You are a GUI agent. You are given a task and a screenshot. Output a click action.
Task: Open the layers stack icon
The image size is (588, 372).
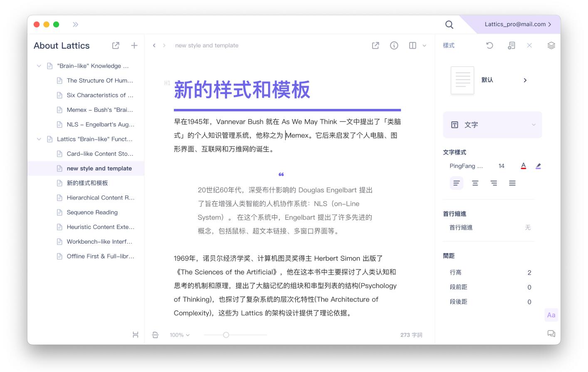(551, 46)
